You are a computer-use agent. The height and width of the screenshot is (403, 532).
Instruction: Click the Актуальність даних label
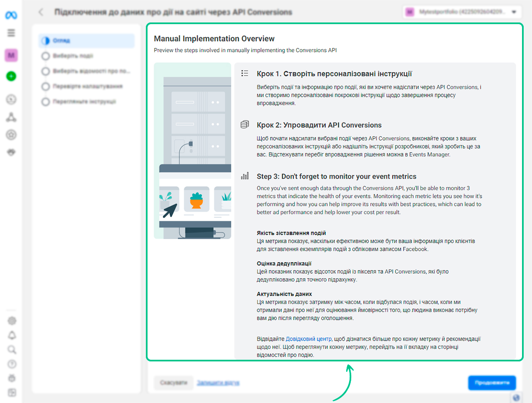coord(284,294)
